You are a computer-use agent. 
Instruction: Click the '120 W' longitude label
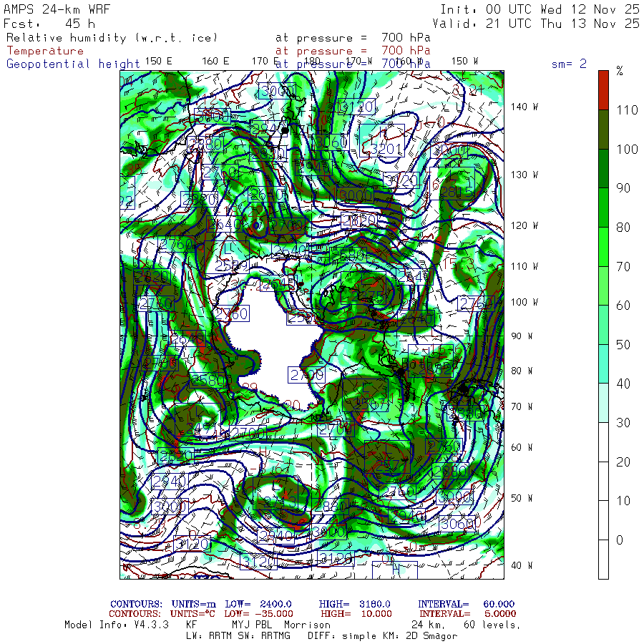coord(525,225)
